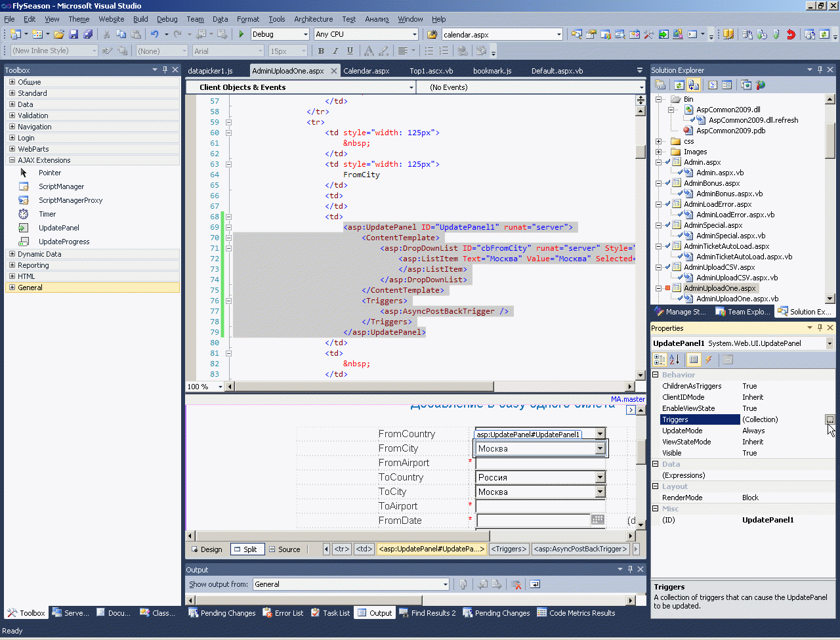The height and width of the screenshot is (640, 840).
Task: Show Events lightning bolt in Properties panel
Action: click(709, 360)
